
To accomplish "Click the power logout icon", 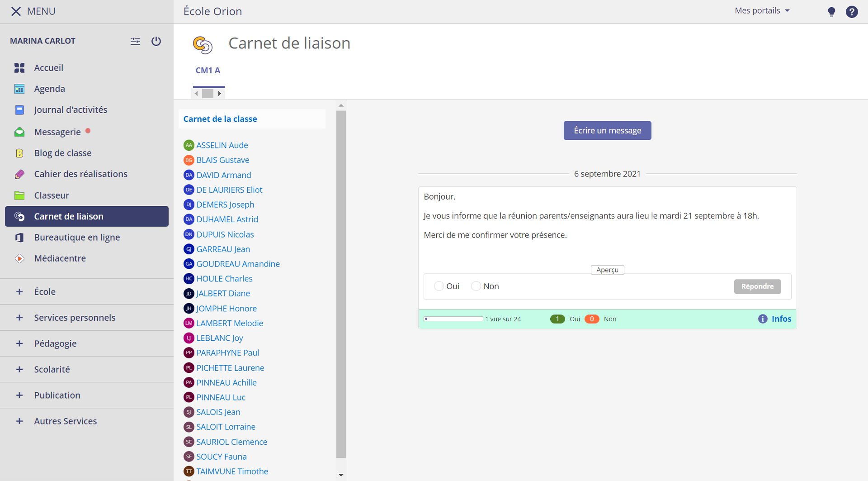I will coord(156,41).
